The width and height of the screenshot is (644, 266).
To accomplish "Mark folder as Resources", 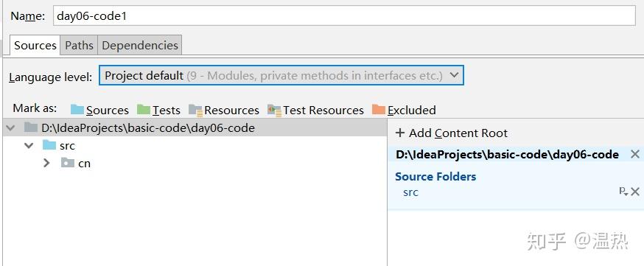I will click(224, 110).
